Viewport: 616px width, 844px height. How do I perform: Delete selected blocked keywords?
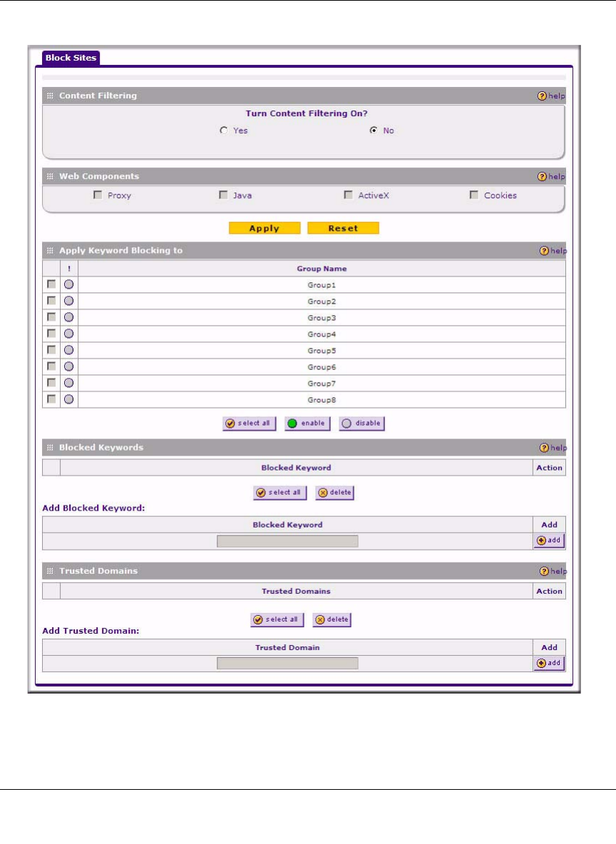point(334,493)
